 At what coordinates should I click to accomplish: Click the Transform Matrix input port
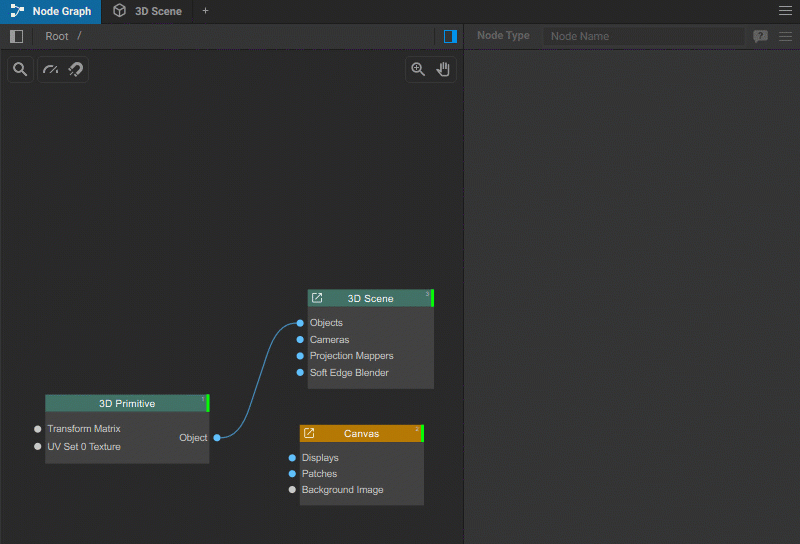(37, 429)
